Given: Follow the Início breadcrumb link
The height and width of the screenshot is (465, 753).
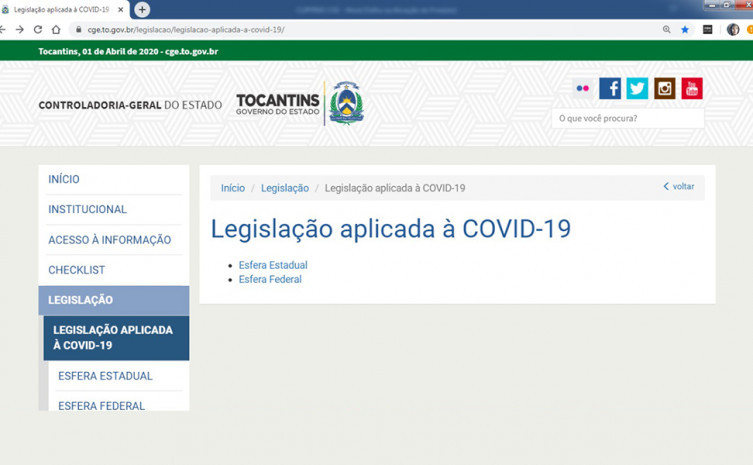Looking at the screenshot, I should click(233, 188).
